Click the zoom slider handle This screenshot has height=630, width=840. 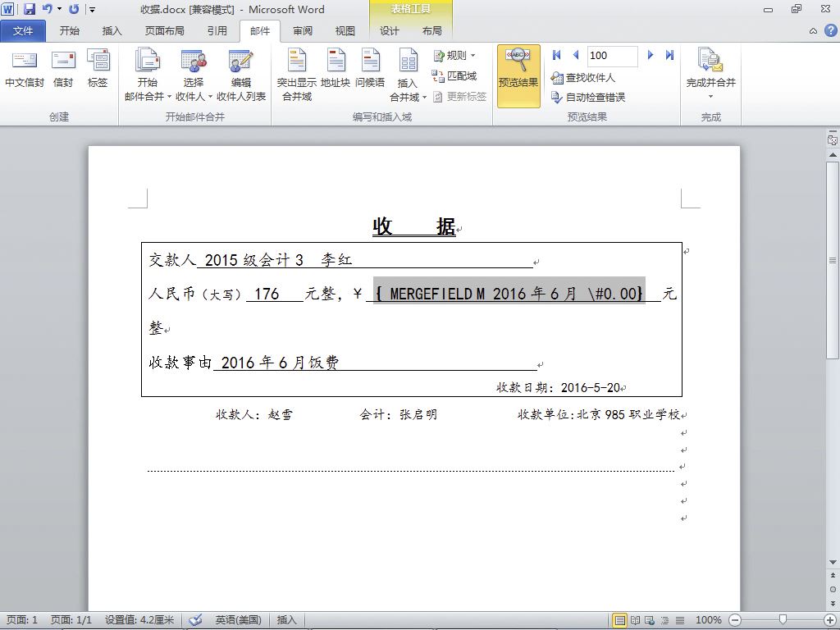(782, 620)
